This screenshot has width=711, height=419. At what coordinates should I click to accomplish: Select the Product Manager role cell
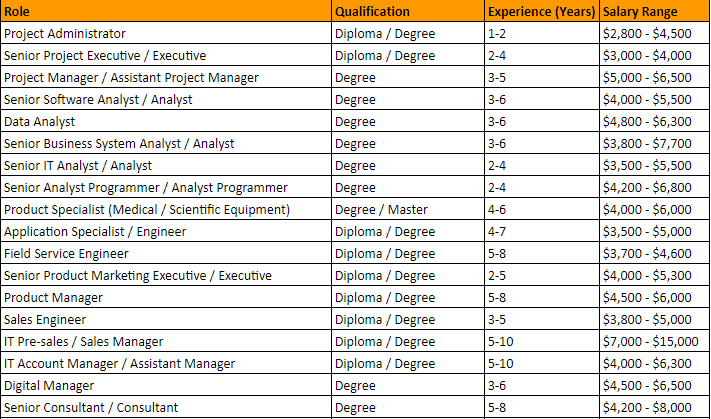click(165, 297)
